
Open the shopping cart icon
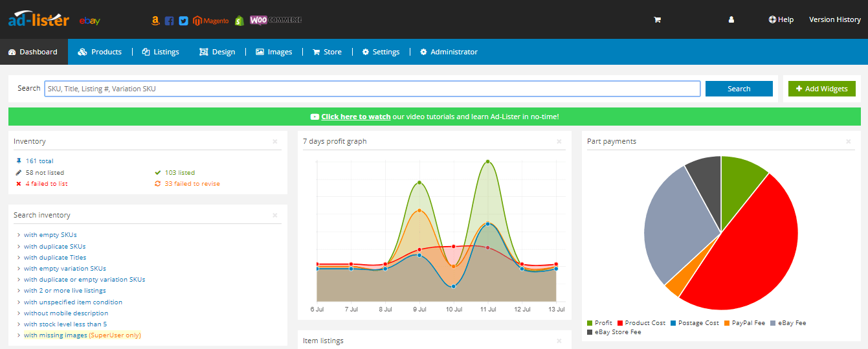(x=657, y=20)
